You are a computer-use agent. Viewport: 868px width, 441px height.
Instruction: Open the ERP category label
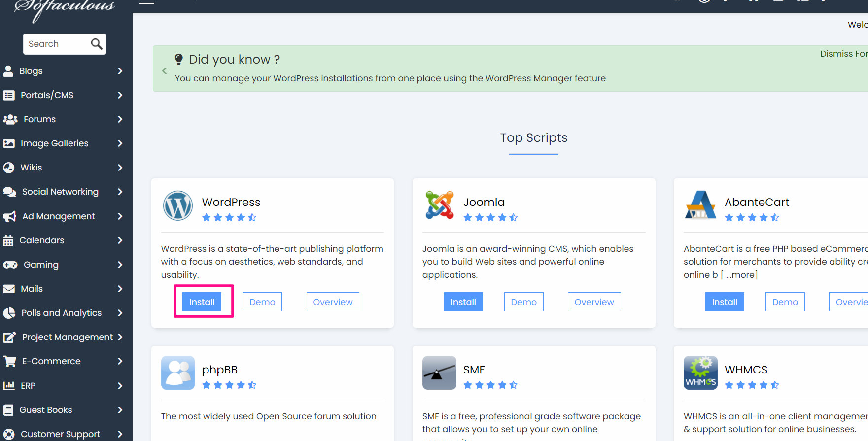28,385
